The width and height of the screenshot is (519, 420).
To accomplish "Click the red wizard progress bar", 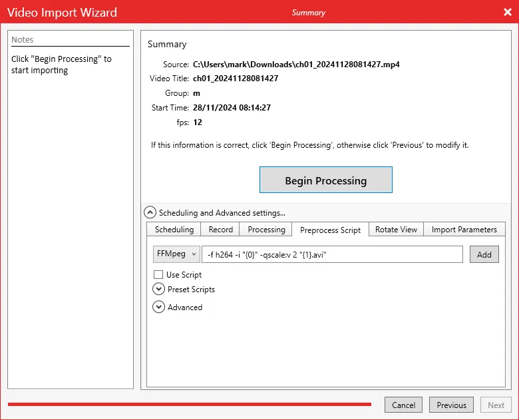I will 190,404.
